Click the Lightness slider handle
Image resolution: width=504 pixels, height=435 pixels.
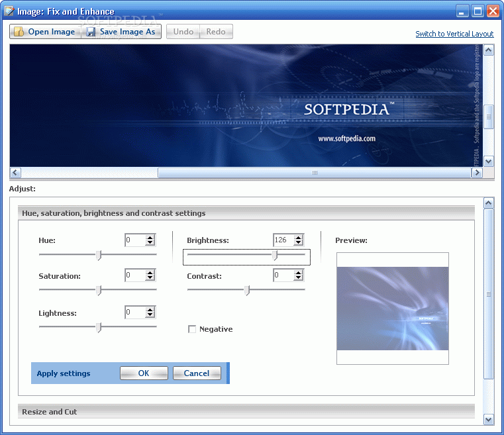[x=99, y=327]
